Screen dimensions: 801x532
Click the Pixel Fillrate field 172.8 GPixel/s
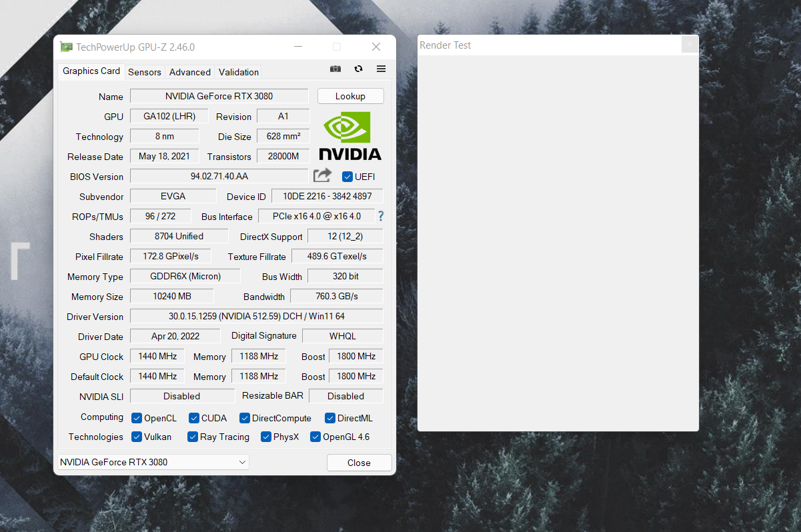[x=171, y=256]
